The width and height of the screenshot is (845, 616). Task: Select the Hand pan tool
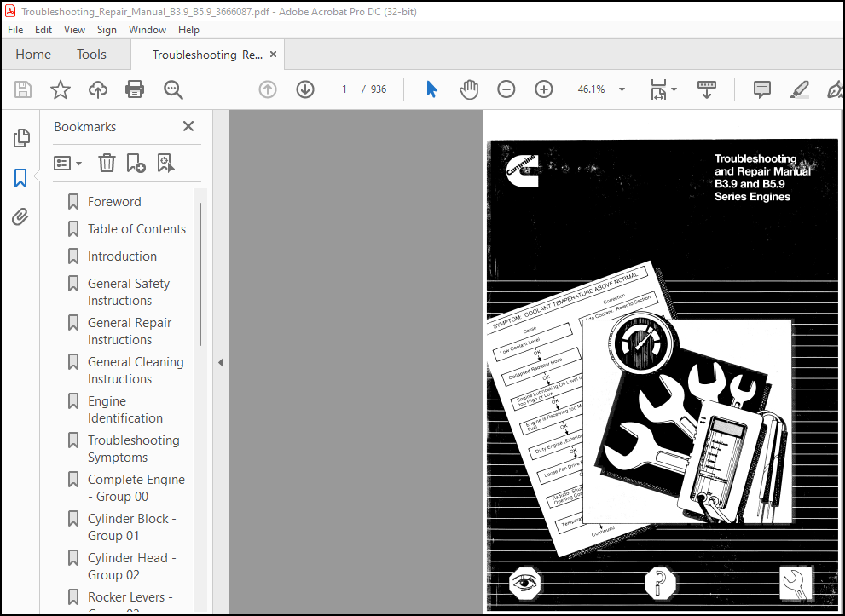[469, 89]
